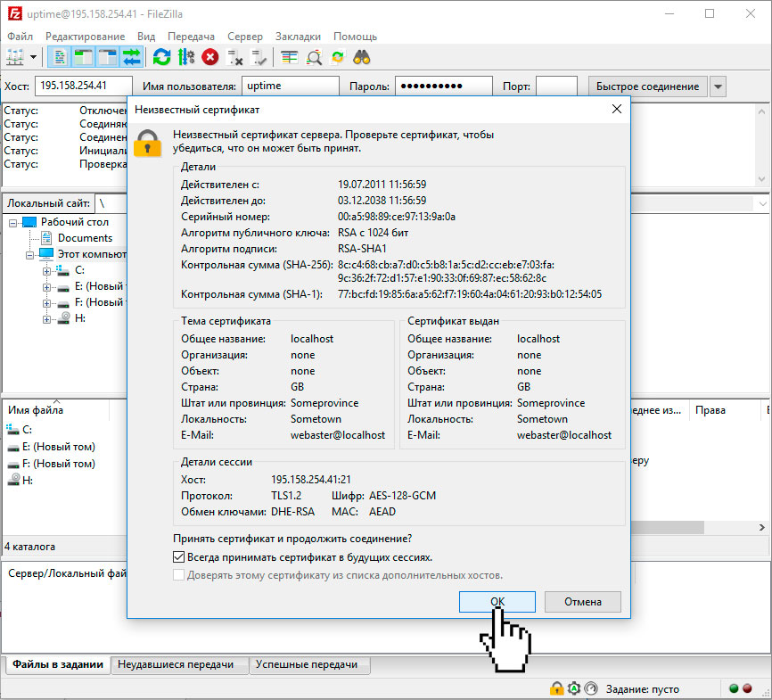The height and width of the screenshot is (700, 772).
Task: Open the Файл menu
Action: coord(21,37)
